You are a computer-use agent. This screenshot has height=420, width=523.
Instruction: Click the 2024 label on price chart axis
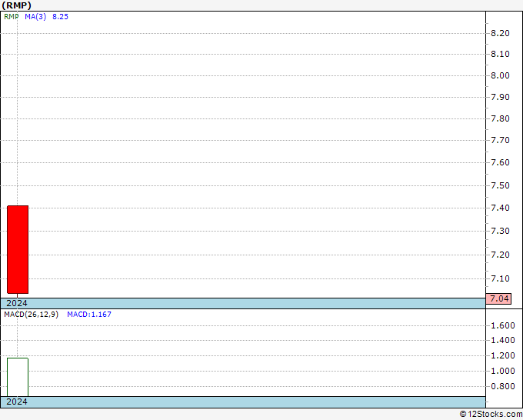(17, 303)
